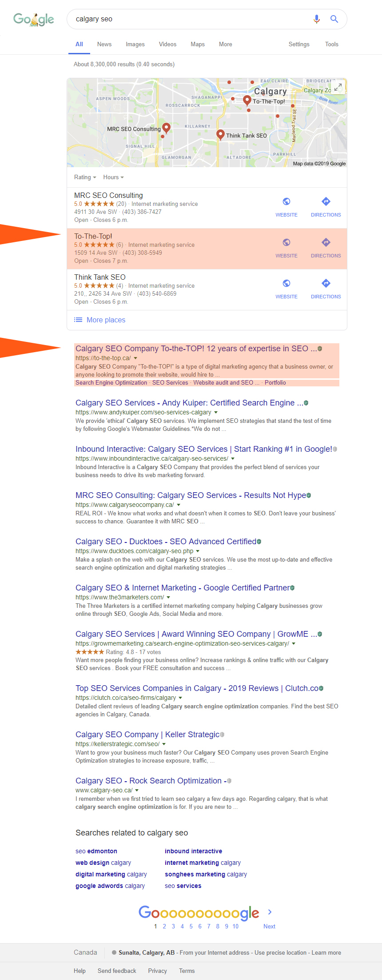
Task: Get directions to To-The-Top!
Action: 326,242
